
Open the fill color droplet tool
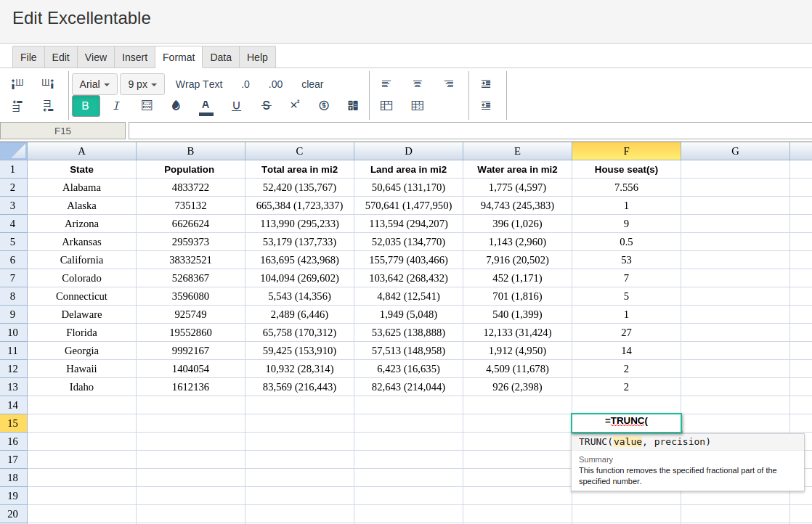(x=176, y=106)
